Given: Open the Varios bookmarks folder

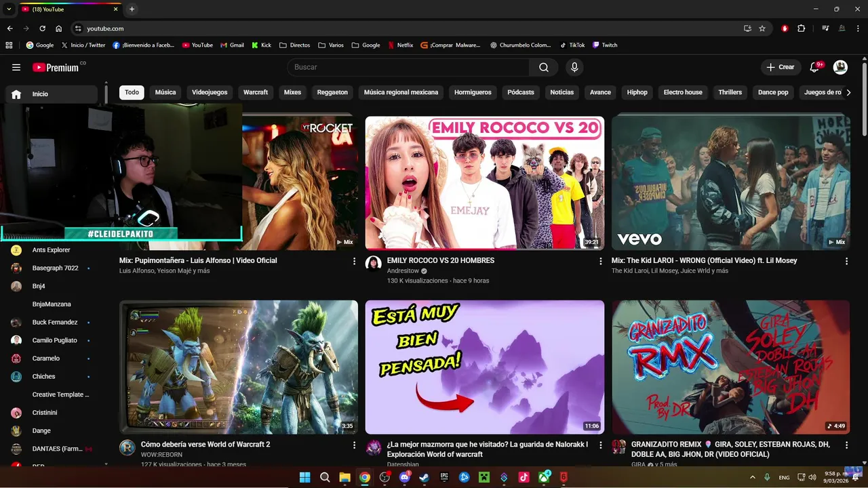Looking at the screenshot, I should (331, 45).
